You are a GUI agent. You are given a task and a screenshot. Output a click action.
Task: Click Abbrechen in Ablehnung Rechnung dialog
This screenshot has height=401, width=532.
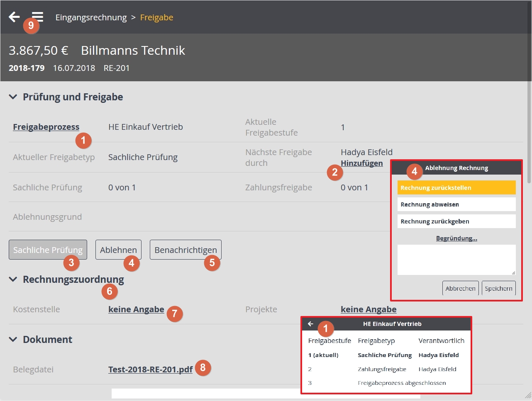click(461, 288)
